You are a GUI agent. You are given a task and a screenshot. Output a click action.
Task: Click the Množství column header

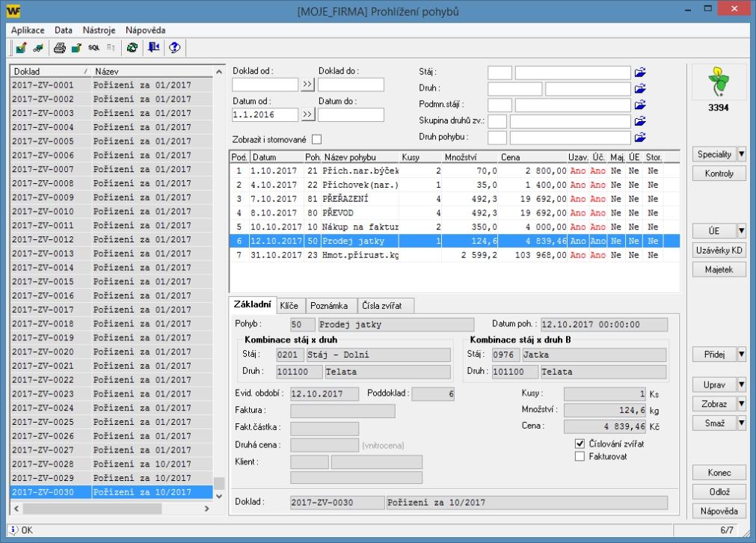tap(470, 157)
